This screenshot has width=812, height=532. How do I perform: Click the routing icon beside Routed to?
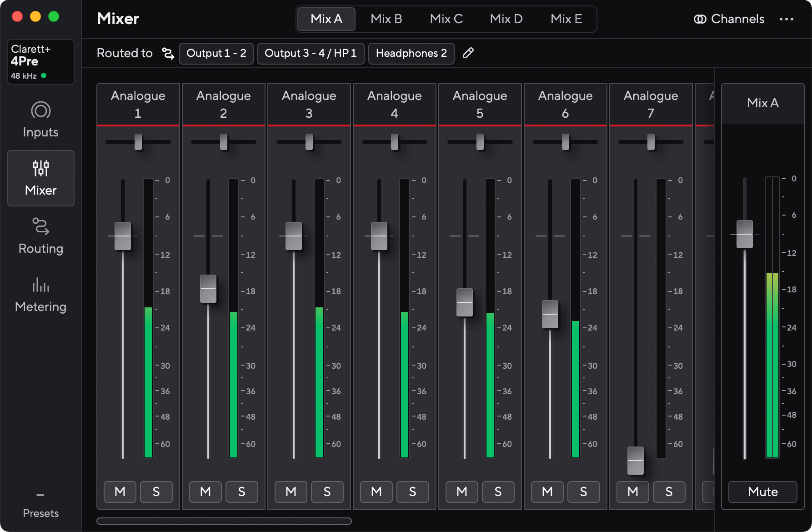pyautogui.click(x=168, y=53)
